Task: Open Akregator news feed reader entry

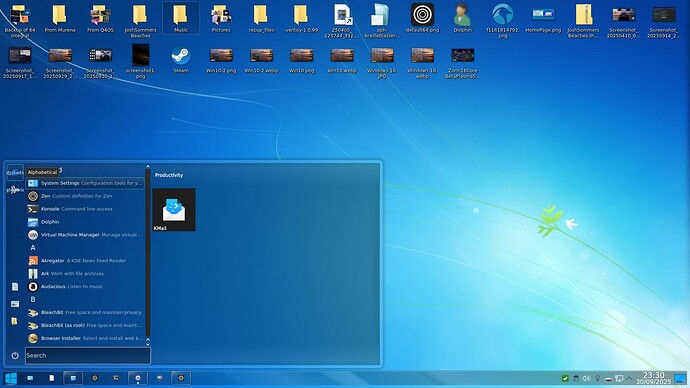Action: point(85,260)
